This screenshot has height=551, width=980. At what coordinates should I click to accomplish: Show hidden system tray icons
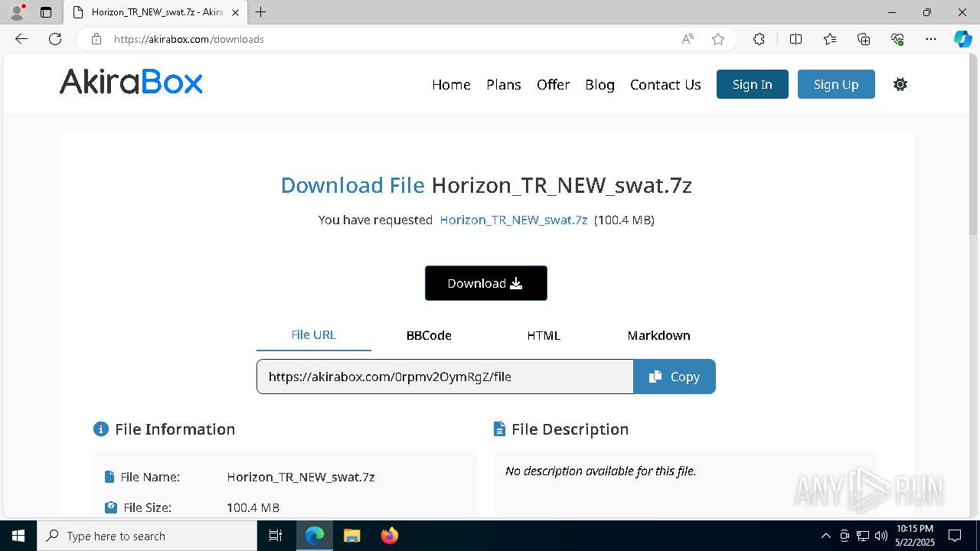coord(825,536)
